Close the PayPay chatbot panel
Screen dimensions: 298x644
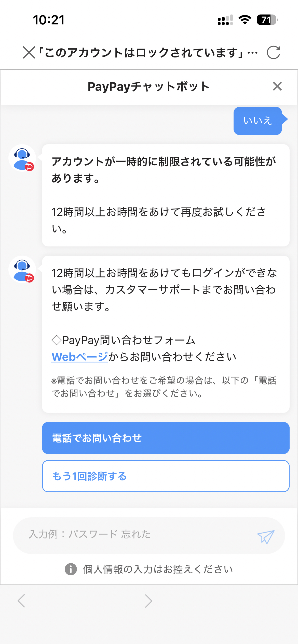coord(277,86)
